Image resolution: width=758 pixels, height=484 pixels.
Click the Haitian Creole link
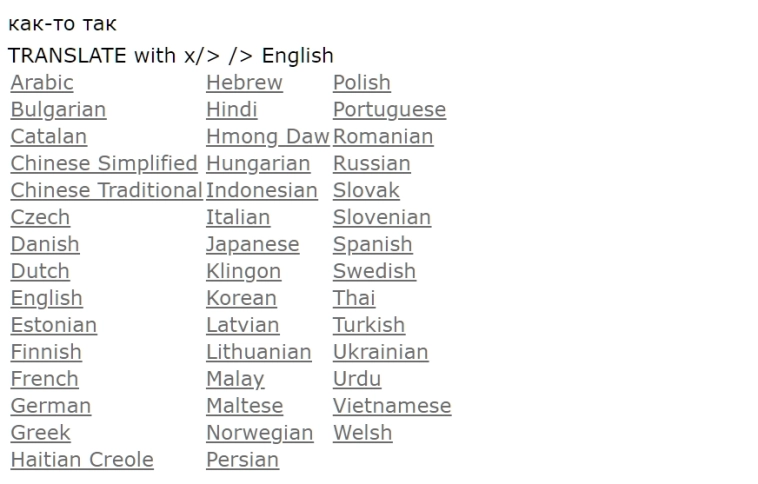[82, 461]
